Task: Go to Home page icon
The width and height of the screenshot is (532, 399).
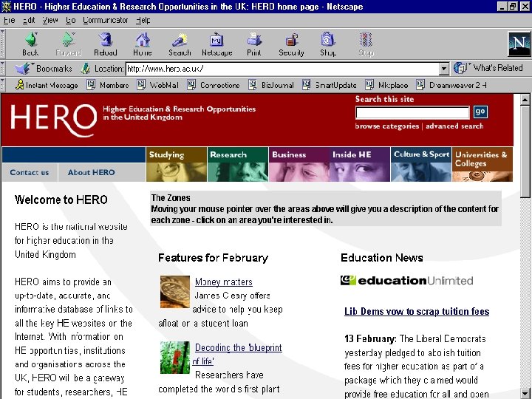Action: 143,44
